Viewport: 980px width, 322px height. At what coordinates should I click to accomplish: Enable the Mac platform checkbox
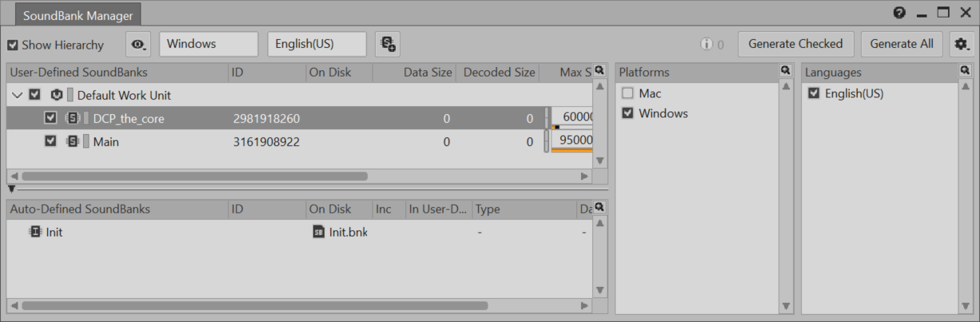click(627, 93)
